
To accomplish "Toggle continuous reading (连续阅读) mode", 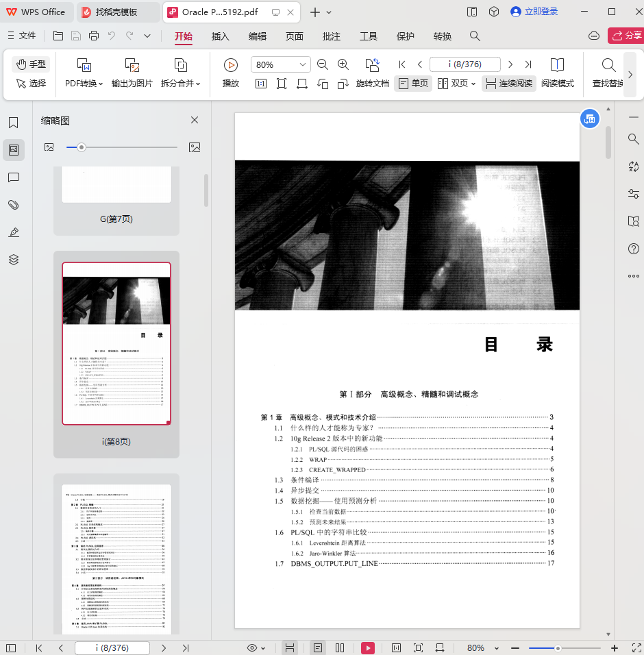I will coord(508,84).
